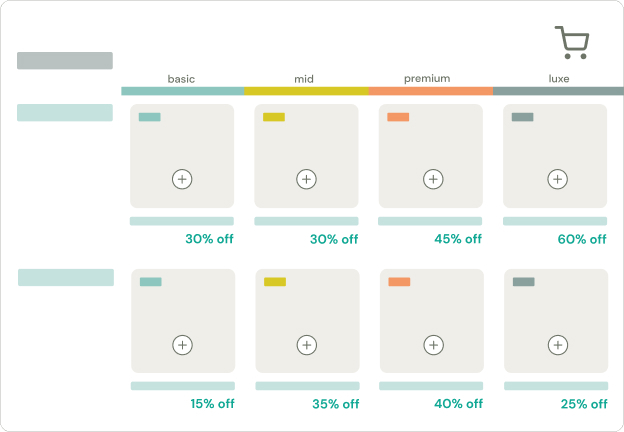Viewport: 624px width, 432px height.
Task: Add the basic 30% off product
Action: pyautogui.click(x=182, y=179)
